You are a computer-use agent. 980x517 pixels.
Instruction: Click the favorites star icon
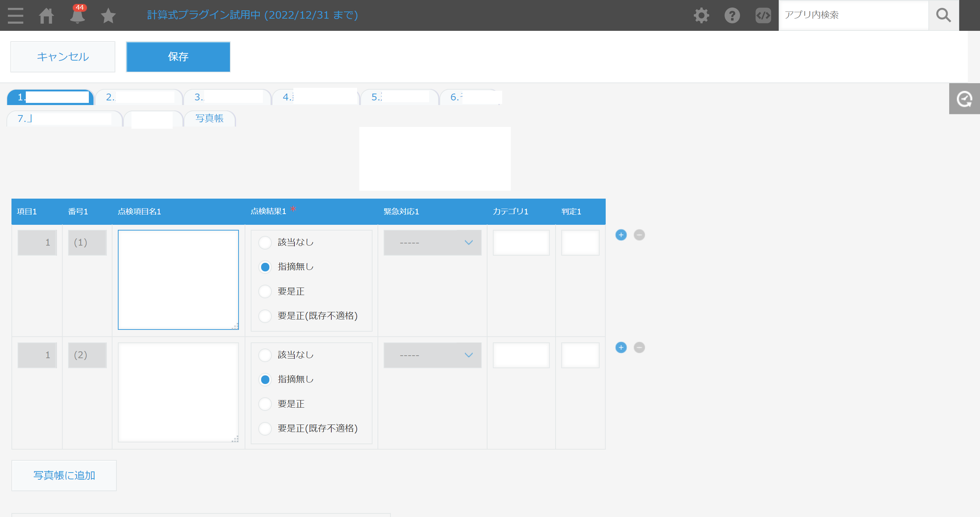click(x=108, y=16)
